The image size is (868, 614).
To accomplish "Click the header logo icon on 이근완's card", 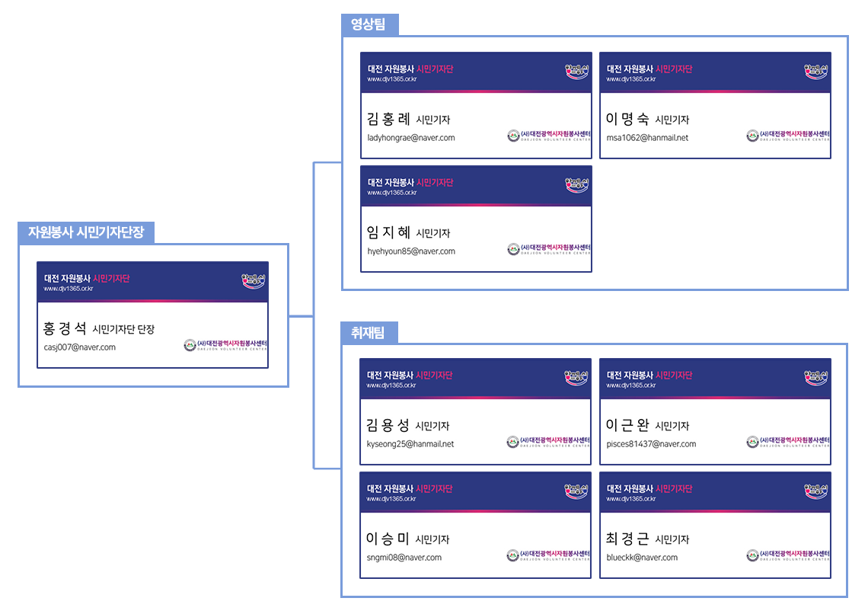I will click(x=816, y=378).
